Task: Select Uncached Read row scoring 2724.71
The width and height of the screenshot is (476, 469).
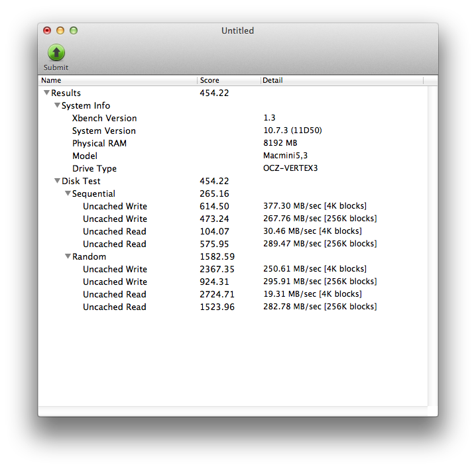Action: point(233,294)
